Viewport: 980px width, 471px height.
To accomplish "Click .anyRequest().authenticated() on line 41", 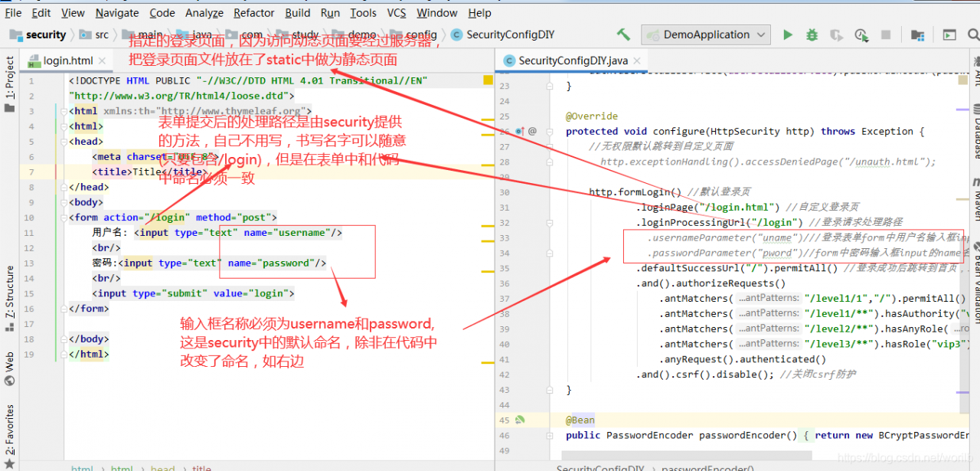I will pyautogui.click(x=743, y=359).
